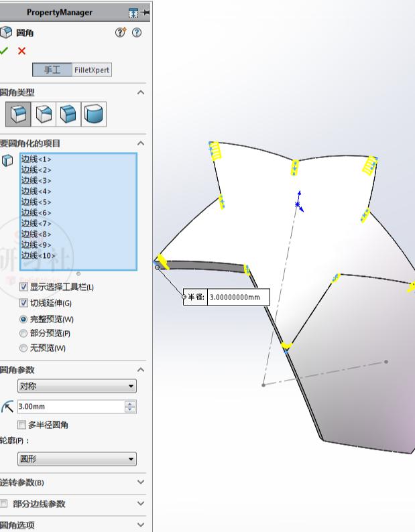Select 边线<6> in the list
Viewport: 415px width, 532px height.
click(x=36, y=212)
